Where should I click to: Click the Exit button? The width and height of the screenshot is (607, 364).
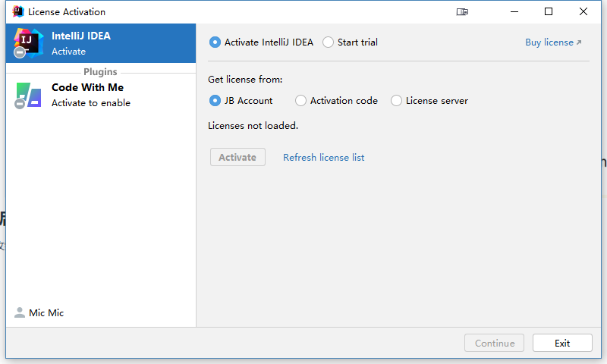[562, 343]
